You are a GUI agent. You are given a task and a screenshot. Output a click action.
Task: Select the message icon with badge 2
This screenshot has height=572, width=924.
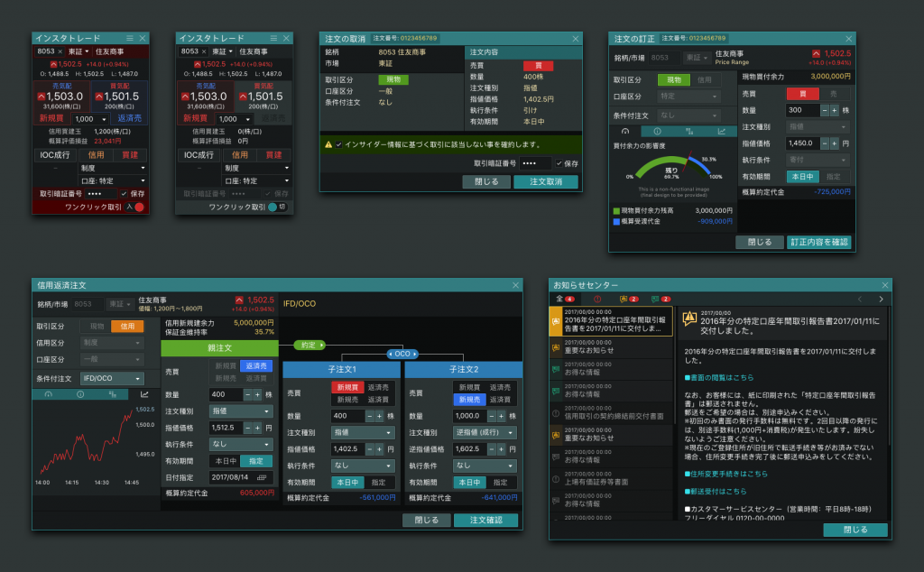(x=655, y=299)
